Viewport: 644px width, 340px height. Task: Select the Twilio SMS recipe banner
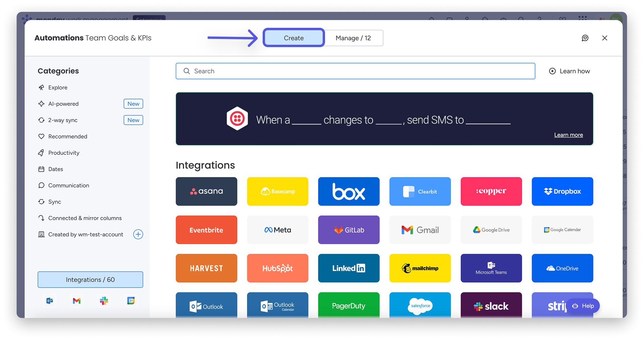point(384,119)
